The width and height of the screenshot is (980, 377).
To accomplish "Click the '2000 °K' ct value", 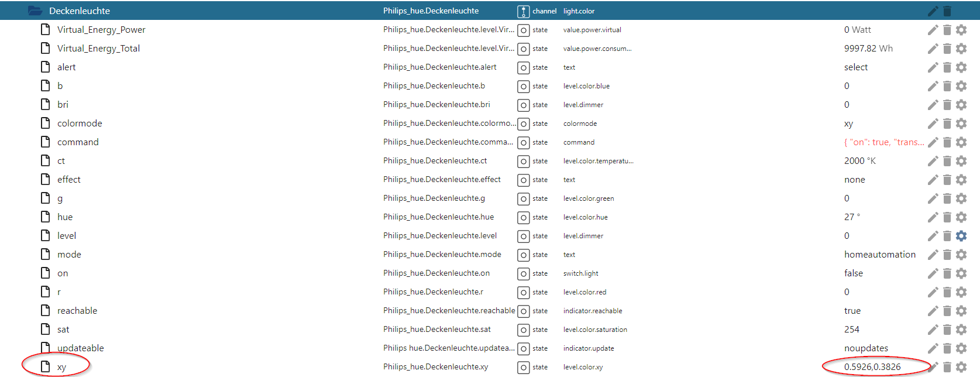I will tap(860, 161).
